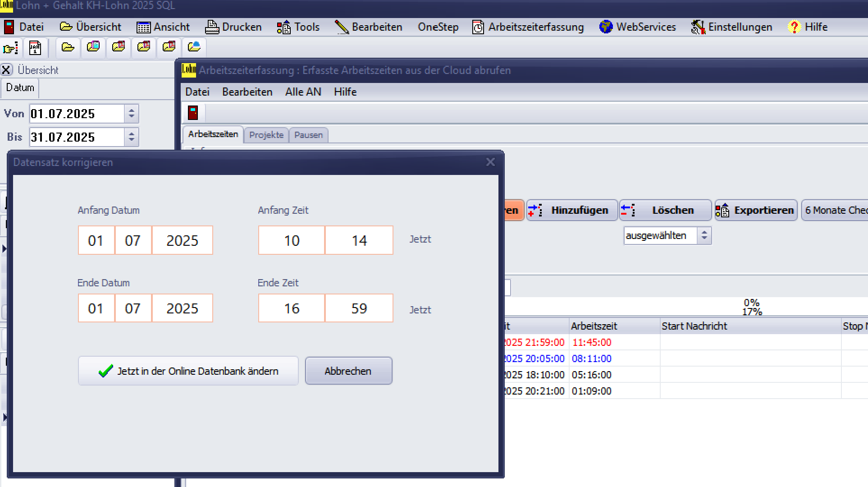This screenshot has height=487, width=868.
Task: Click Jetzt next to Anfang Zeit
Action: tap(420, 239)
